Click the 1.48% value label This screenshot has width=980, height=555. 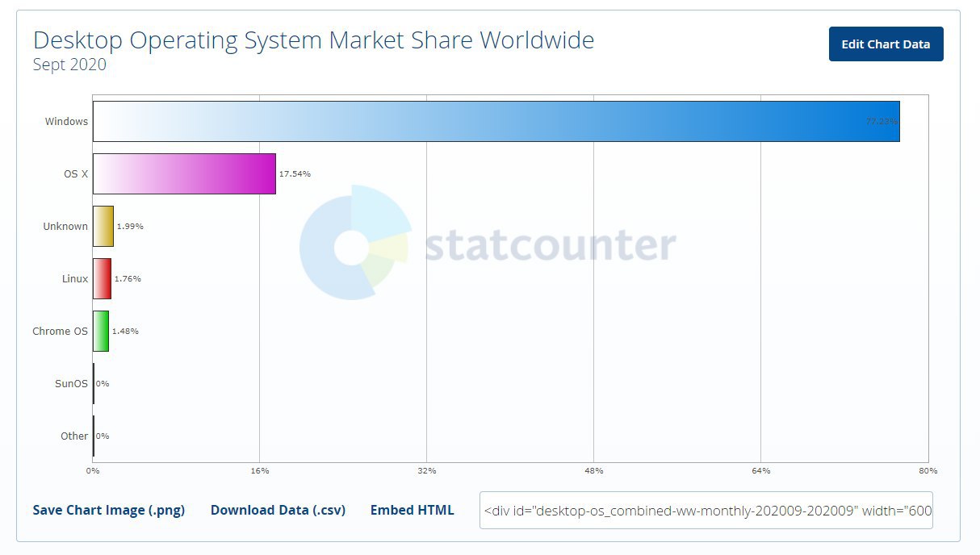[125, 331]
